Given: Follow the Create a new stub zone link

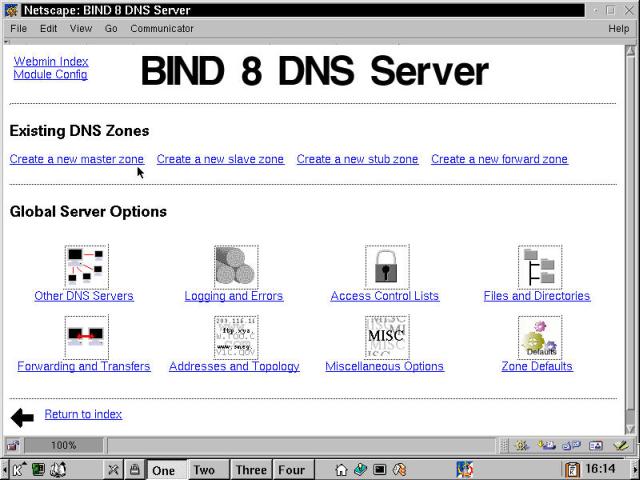Looking at the screenshot, I should coord(357,159).
